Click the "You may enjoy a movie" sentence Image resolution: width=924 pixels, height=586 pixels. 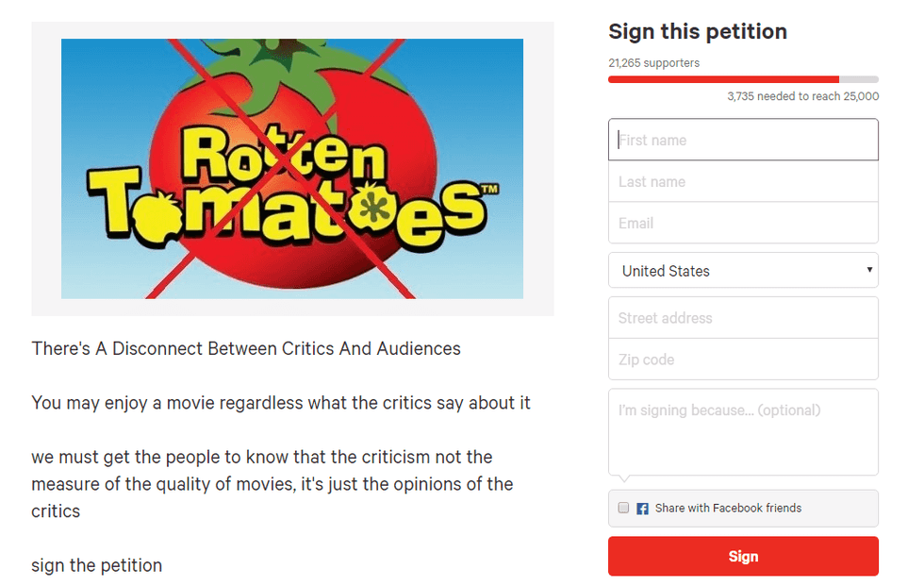click(x=281, y=403)
